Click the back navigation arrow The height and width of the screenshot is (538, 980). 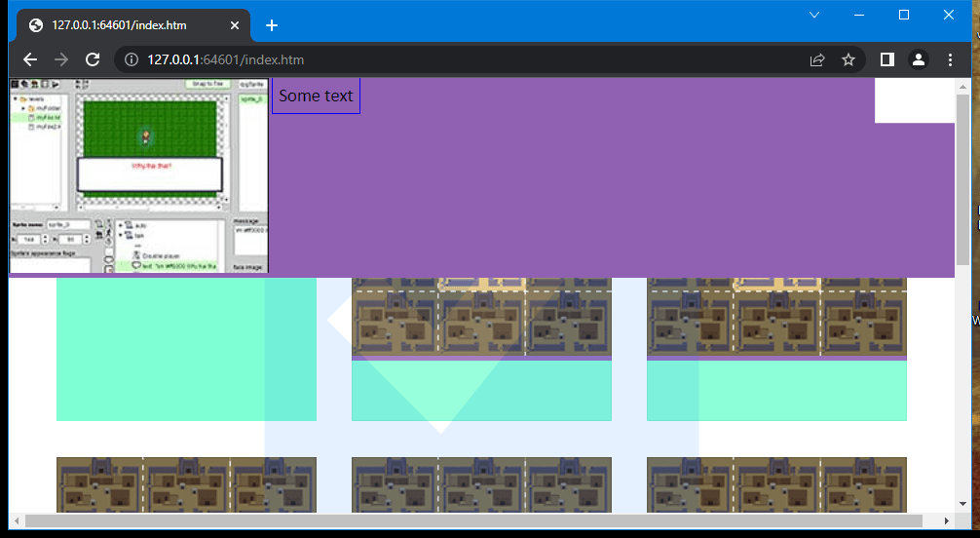pyautogui.click(x=29, y=59)
